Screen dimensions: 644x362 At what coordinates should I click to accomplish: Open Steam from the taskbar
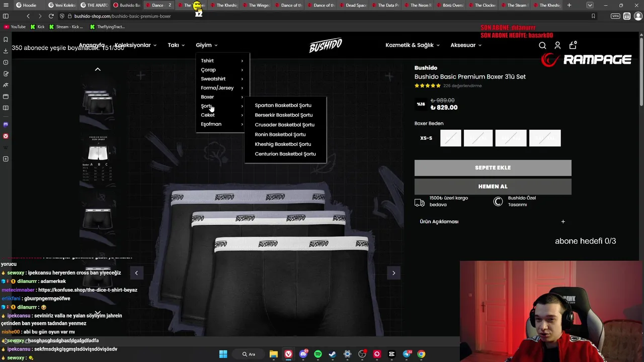[333, 354]
